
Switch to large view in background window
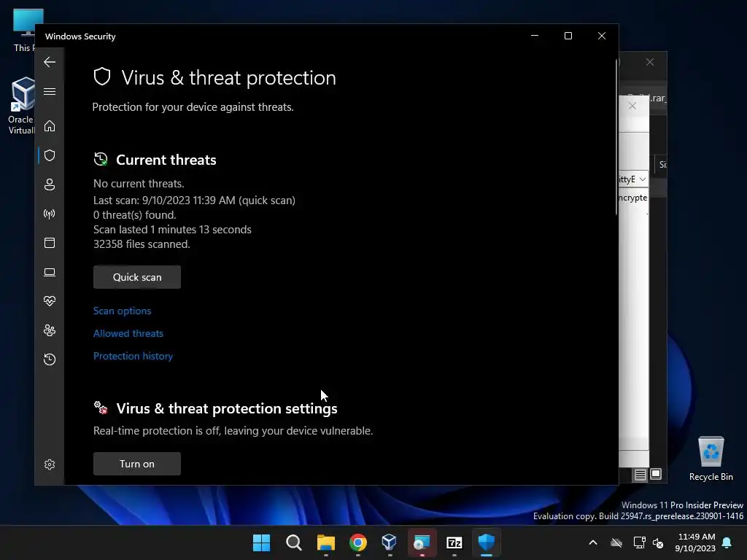[x=656, y=474]
